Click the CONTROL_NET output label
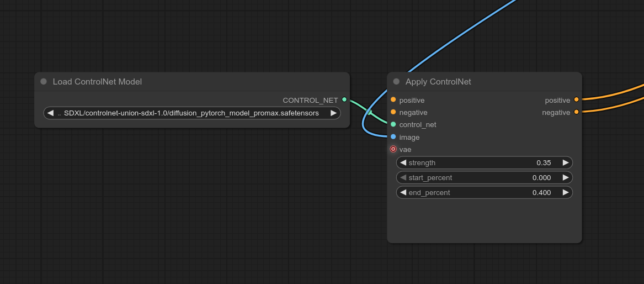The width and height of the screenshot is (644, 284). coord(310,100)
